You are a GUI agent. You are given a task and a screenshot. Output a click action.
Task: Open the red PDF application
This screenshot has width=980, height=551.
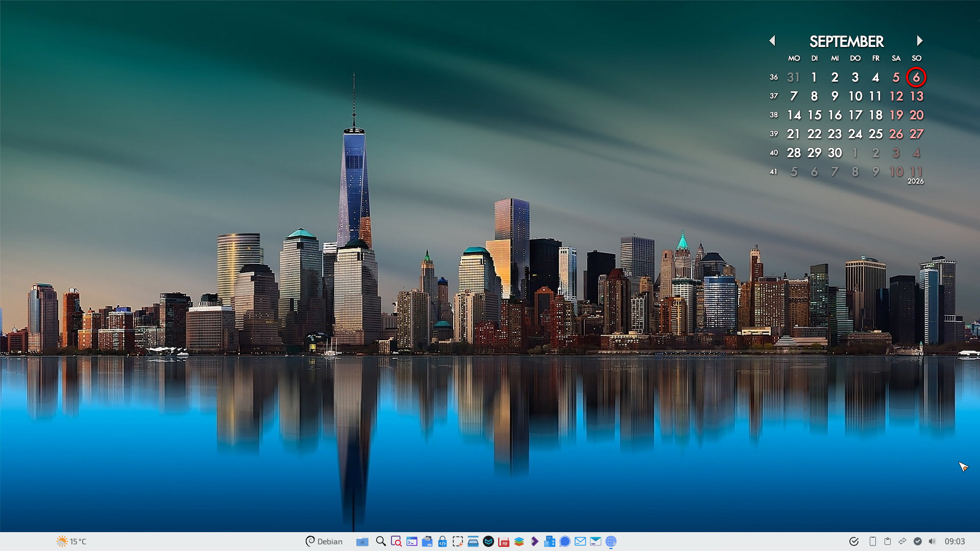coord(504,541)
